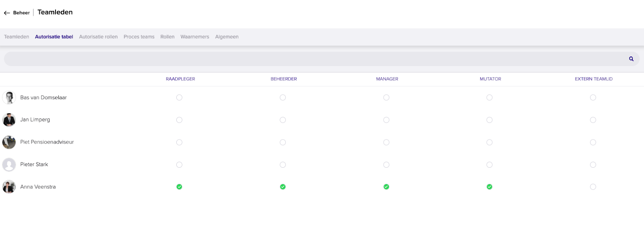Enable Raadpleger for Bas van Domselaar
The width and height of the screenshot is (644, 227).
[x=179, y=98]
